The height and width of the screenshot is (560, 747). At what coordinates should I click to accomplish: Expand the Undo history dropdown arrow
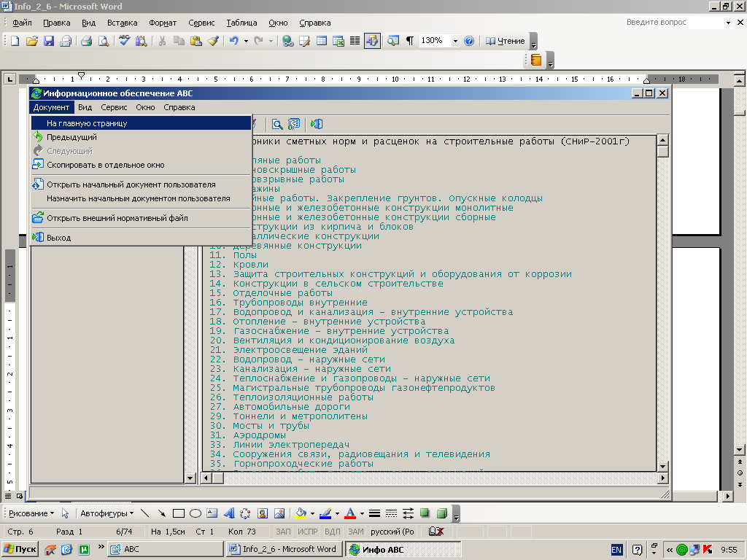[x=246, y=41]
